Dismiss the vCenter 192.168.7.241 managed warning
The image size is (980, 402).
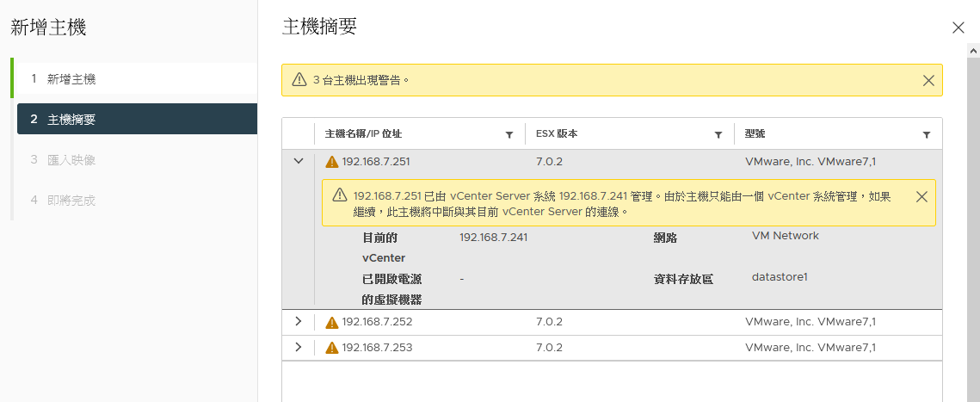tap(921, 197)
